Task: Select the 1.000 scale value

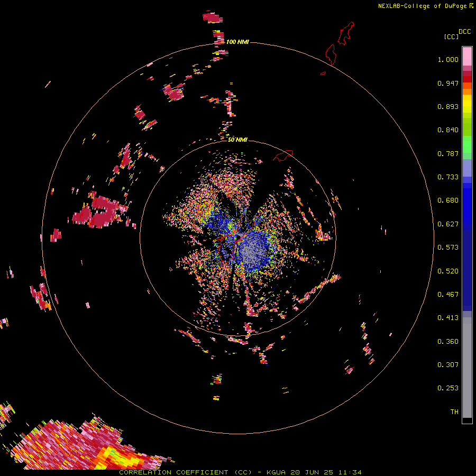Action: [448, 59]
